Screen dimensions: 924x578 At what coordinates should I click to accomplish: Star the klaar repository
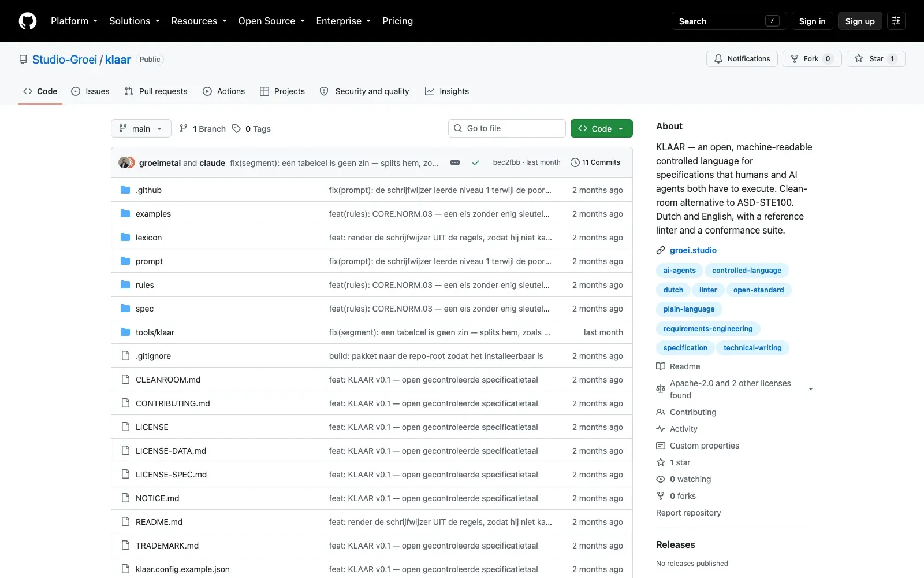point(876,59)
